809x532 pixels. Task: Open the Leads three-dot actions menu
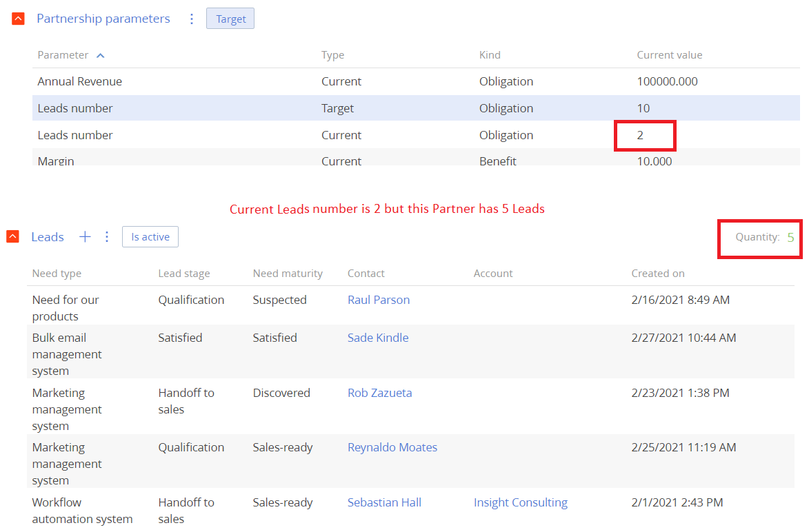point(107,236)
